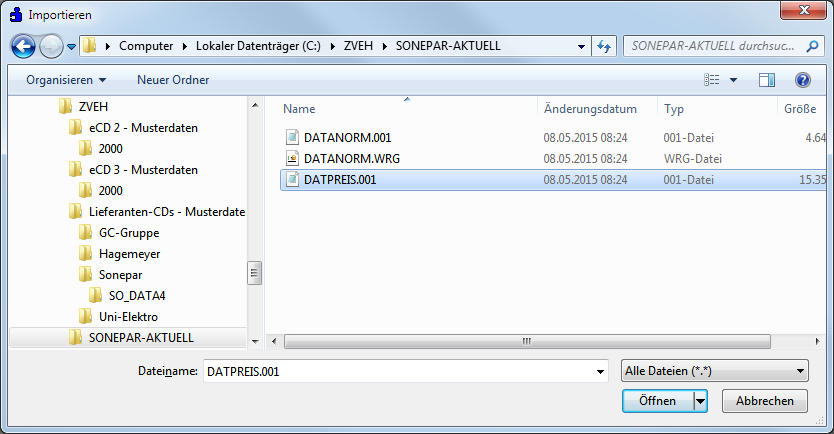Click the refresh address bar icon

[604, 46]
